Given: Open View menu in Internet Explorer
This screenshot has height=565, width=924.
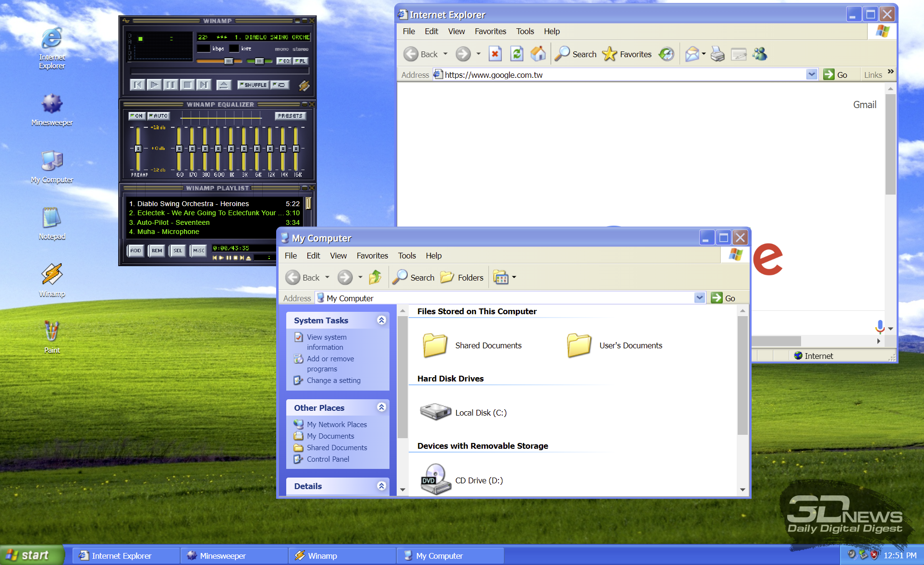Looking at the screenshot, I should [456, 31].
